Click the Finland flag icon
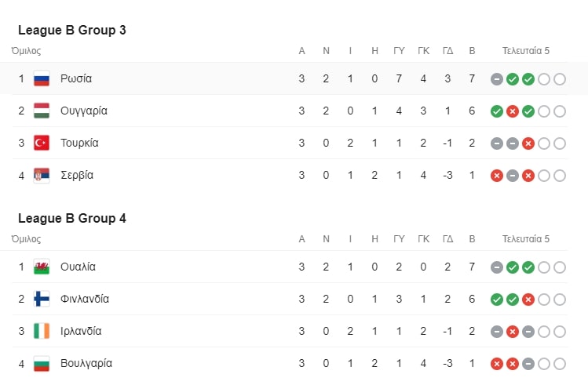This screenshot has width=588, height=385. click(x=42, y=300)
